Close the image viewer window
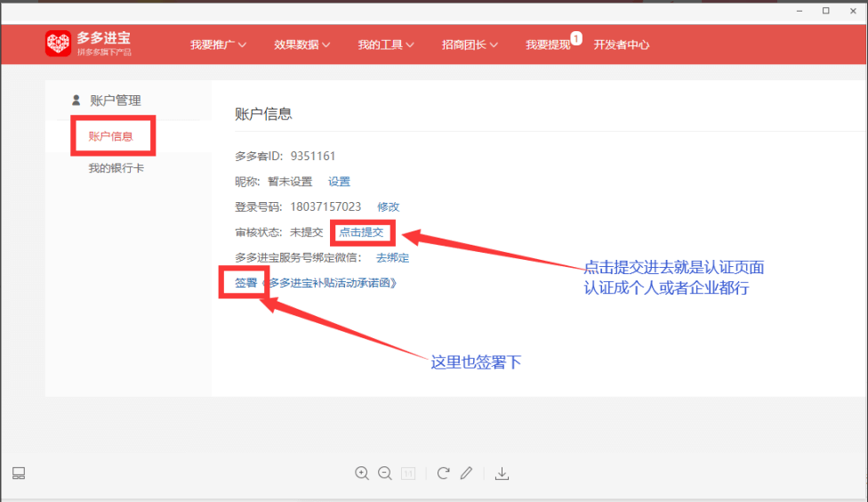Image resolution: width=868 pixels, height=502 pixels. pos(853,11)
